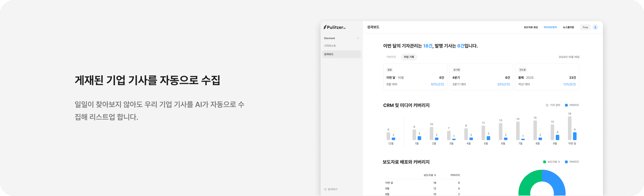Select 성과보드 in the sidebar

pos(329,54)
